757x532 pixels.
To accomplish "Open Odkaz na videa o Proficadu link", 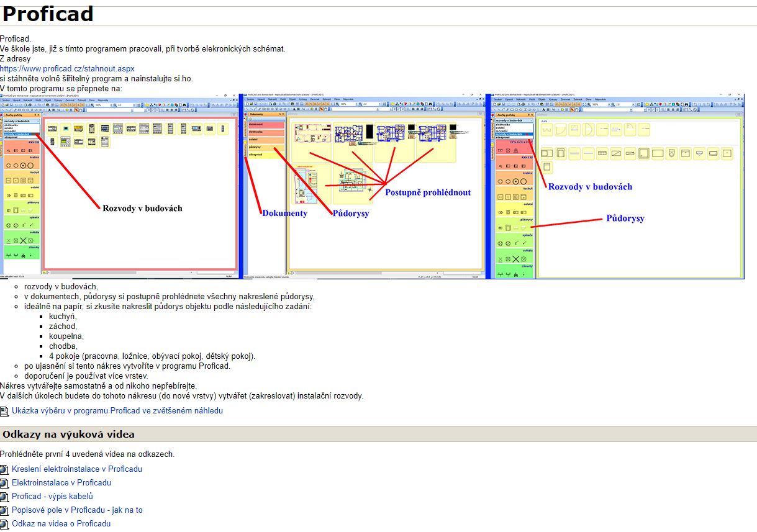I will point(61,523).
